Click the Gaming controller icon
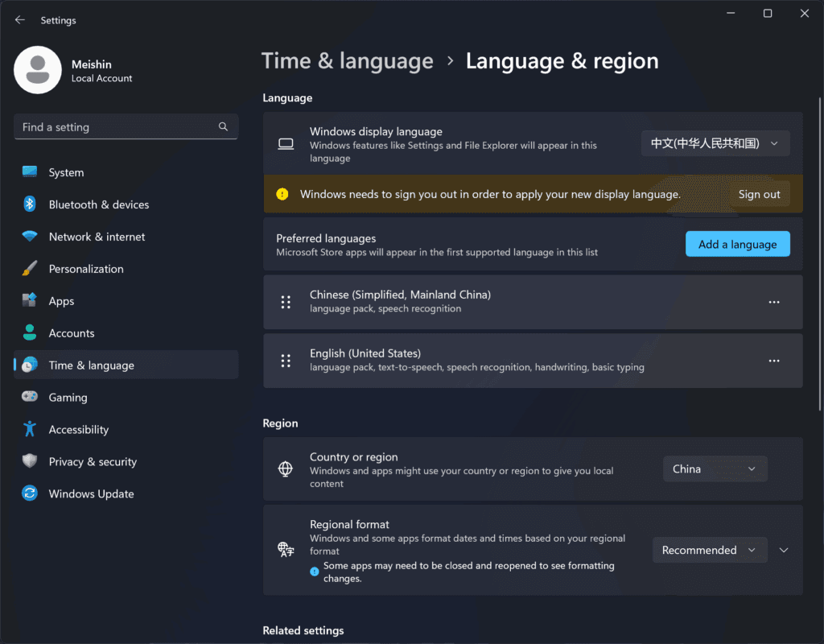The image size is (824, 644). (x=30, y=398)
